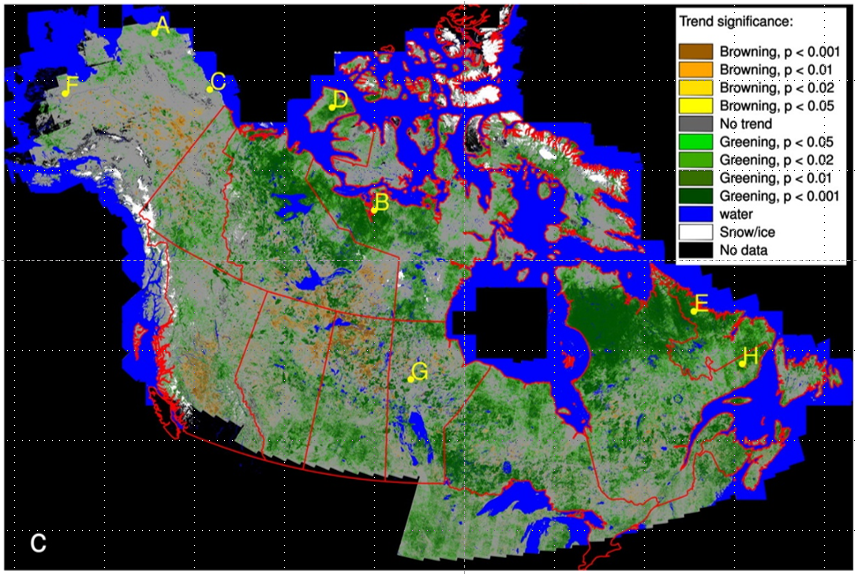The height and width of the screenshot is (575, 859).
Task: Select the Browning p < 0.01 orange swatch
Action: coord(696,69)
